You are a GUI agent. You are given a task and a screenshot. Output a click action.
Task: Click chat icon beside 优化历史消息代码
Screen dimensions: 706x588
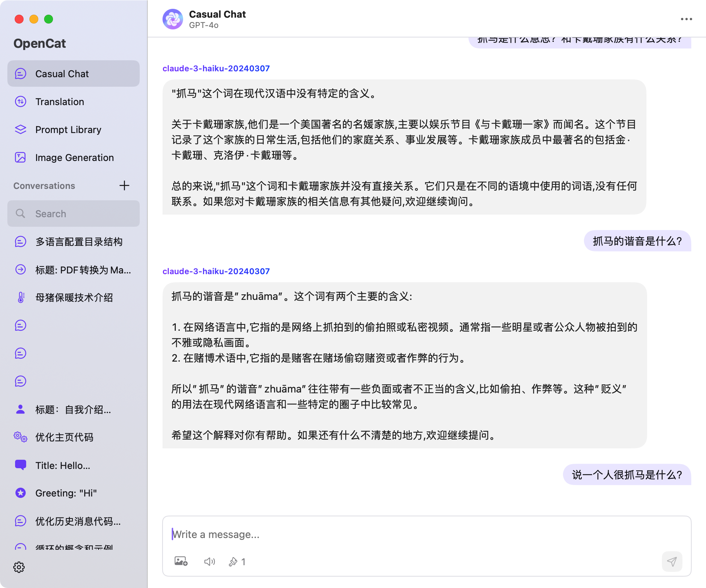click(x=21, y=521)
